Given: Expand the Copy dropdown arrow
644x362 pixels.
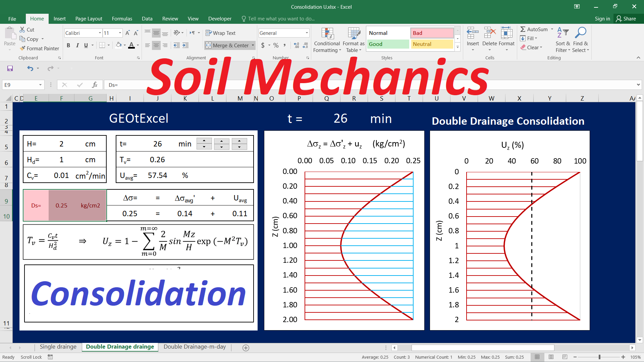Looking at the screenshot, I should 43,39.
